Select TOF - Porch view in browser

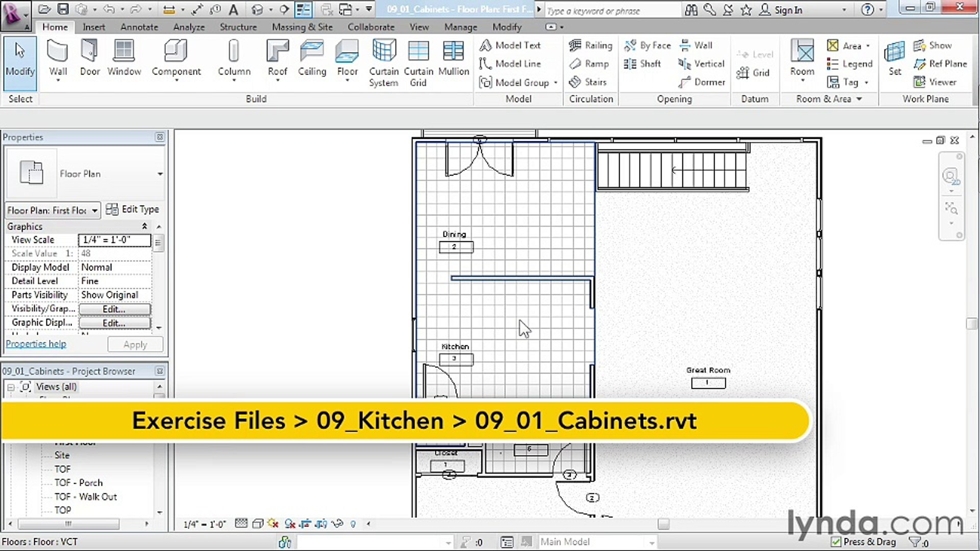pyautogui.click(x=78, y=483)
